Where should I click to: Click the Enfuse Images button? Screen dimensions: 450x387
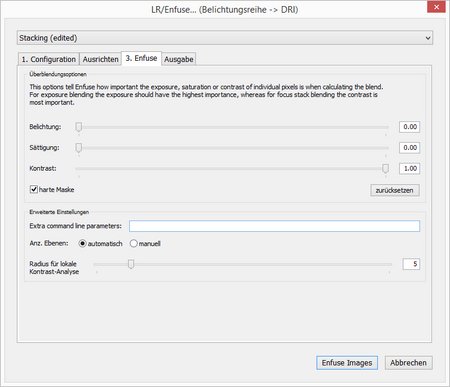[347, 363]
